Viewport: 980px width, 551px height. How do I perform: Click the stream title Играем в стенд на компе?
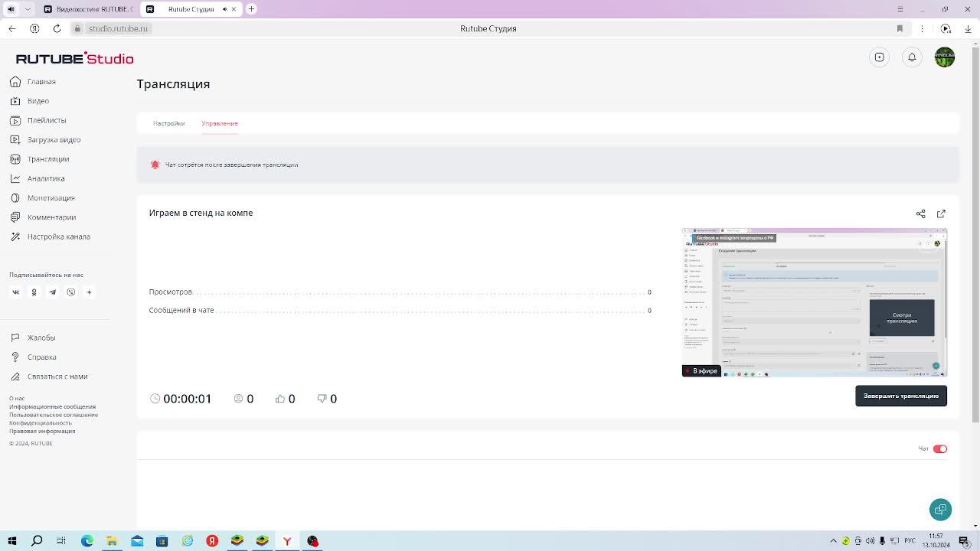pyautogui.click(x=201, y=213)
